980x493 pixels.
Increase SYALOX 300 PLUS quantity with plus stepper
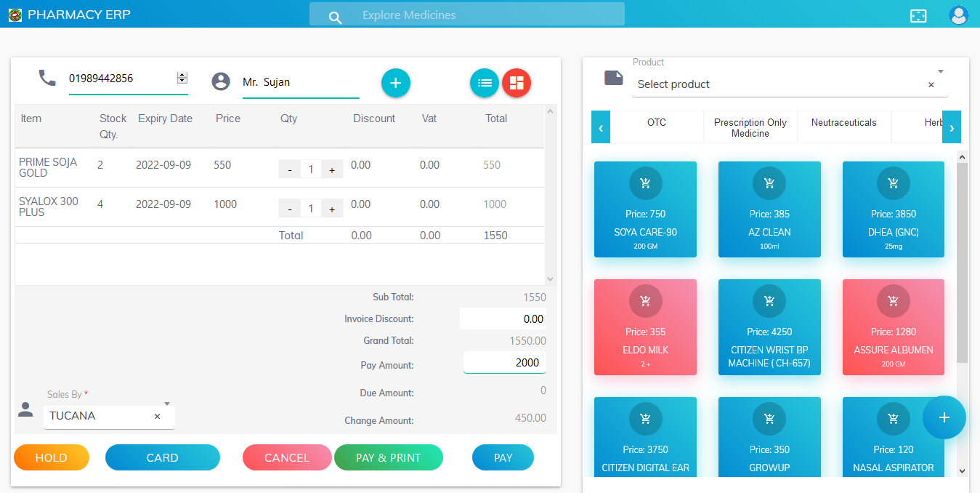click(331, 208)
